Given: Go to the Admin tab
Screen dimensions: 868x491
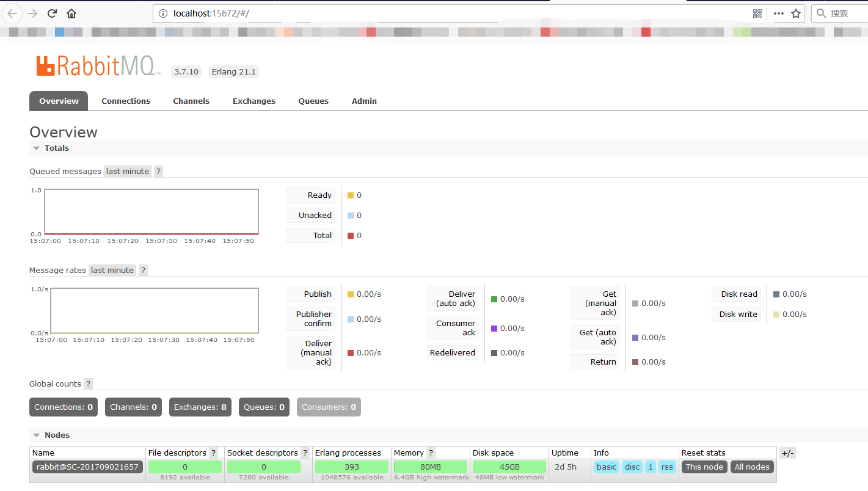Looking at the screenshot, I should click(x=364, y=101).
